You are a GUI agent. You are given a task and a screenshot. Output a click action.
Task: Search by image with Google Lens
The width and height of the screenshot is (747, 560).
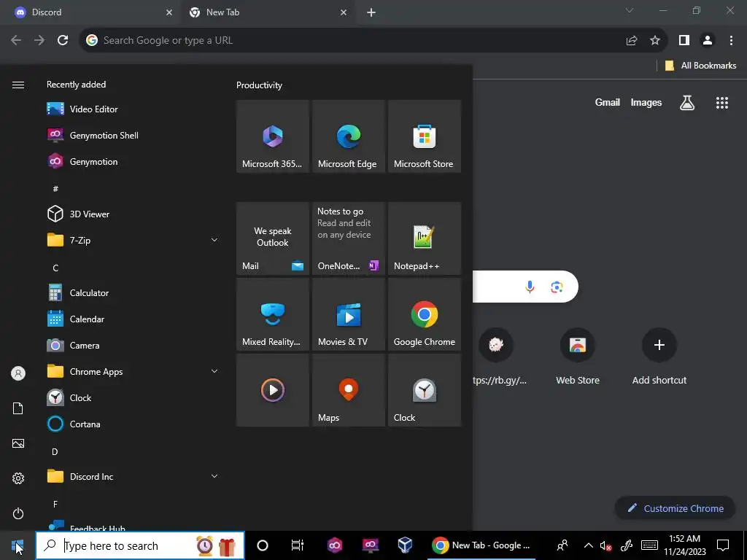coord(557,287)
